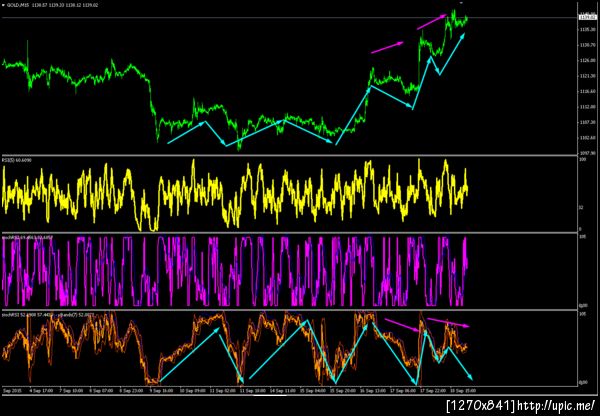Screen dimensions: 600x416
Task: Click the 1116.60 price axis label
Action: click(589, 91)
